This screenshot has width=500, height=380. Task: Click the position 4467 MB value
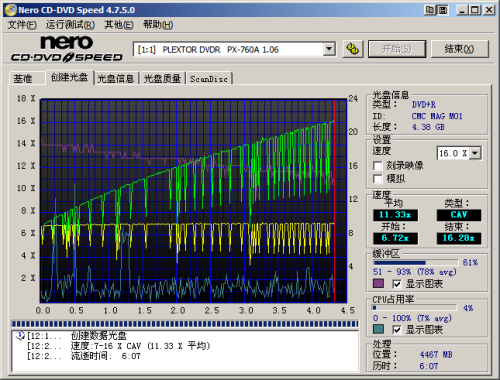tap(436, 354)
